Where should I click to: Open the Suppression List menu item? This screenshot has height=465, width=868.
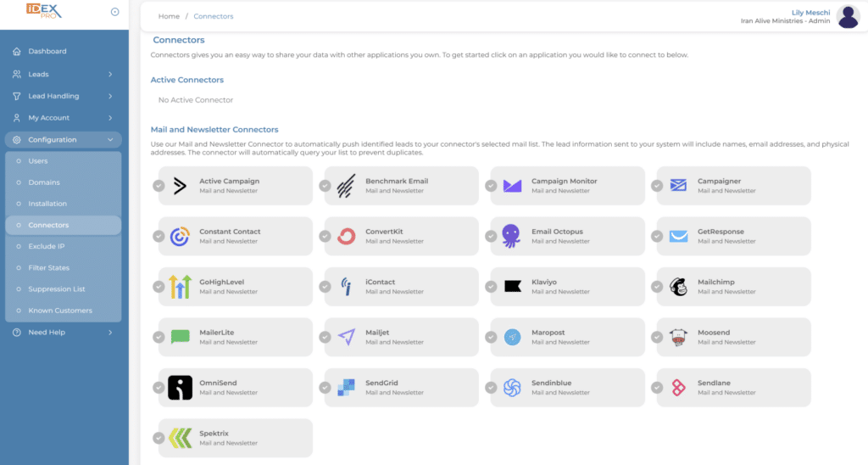(x=55, y=289)
